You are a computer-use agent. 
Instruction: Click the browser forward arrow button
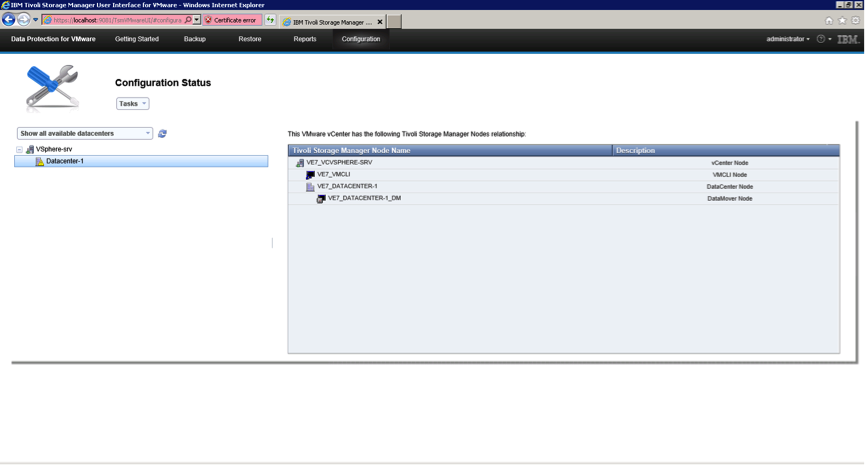(x=23, y=20)
